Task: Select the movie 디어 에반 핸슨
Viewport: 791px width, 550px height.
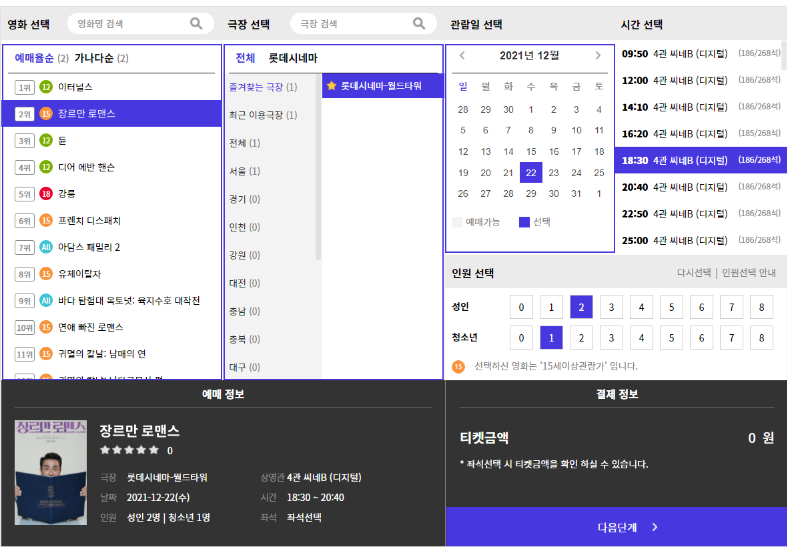Action: tap(112, 167)
